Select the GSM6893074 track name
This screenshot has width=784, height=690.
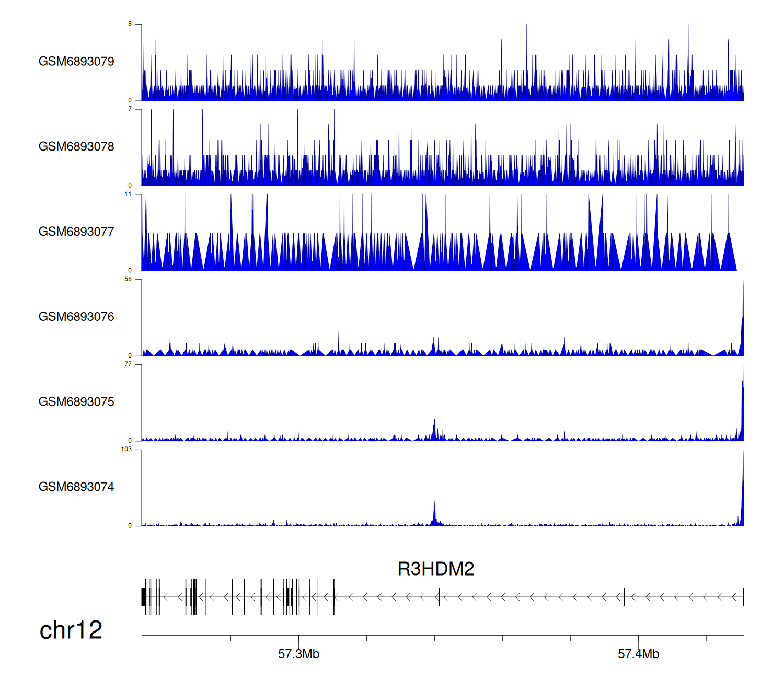(76, 487)
